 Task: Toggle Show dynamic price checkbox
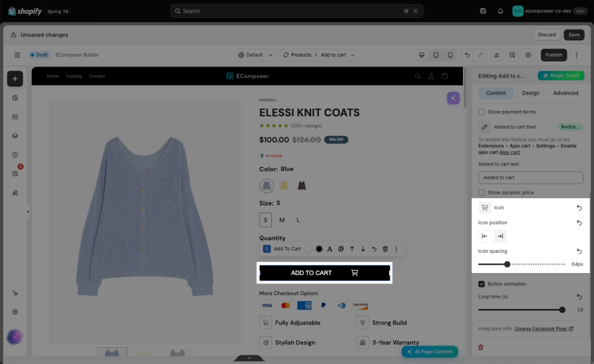click(481, 192)
